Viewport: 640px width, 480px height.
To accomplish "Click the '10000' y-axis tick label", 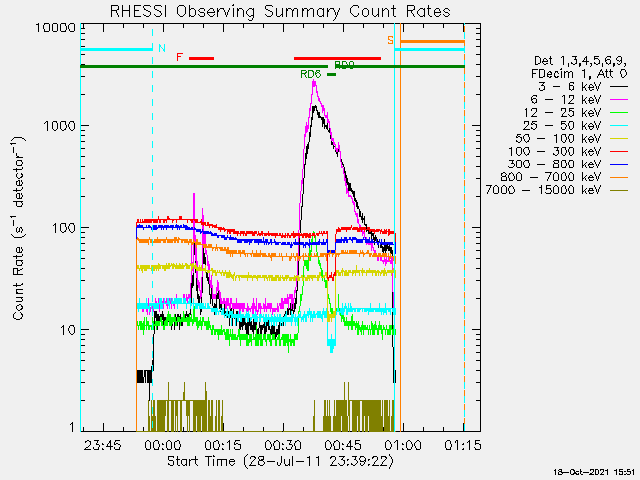I will 56,28.
